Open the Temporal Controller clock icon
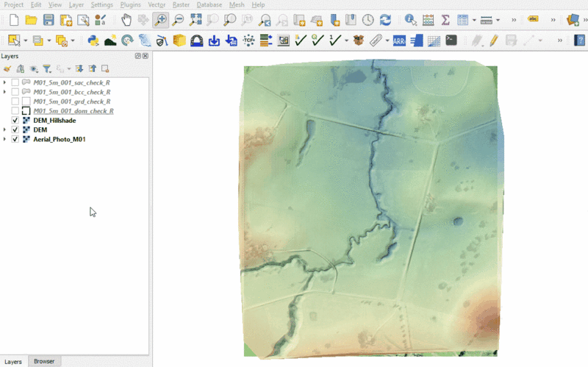 coord(367,20)
